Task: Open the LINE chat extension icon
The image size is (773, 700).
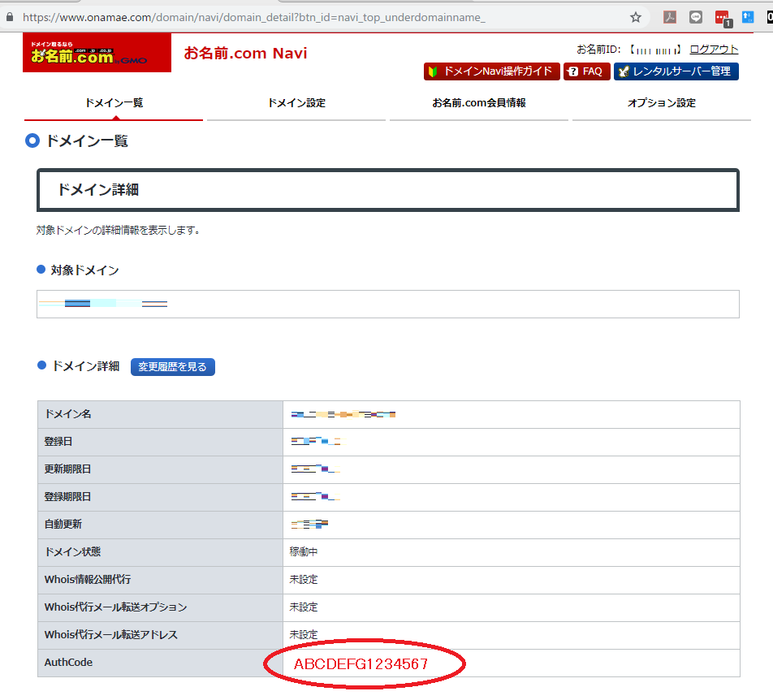Action: click(x=696, y=17)
